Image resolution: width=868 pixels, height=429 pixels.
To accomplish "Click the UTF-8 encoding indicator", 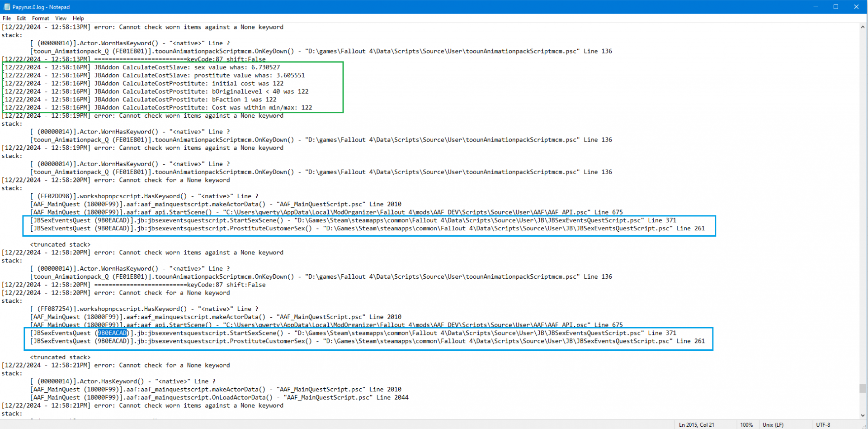I will tap(823, 424).
